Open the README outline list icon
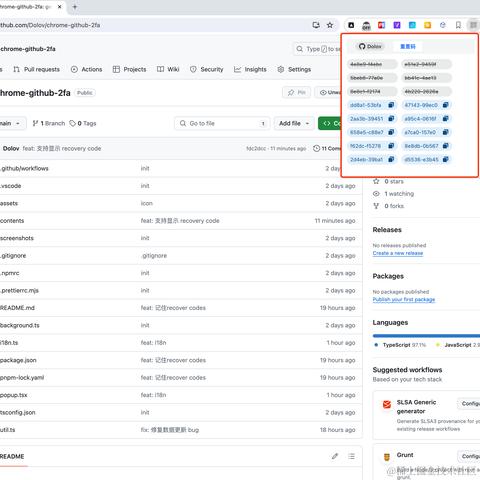The image size is (480, 480). coord(351,456)
